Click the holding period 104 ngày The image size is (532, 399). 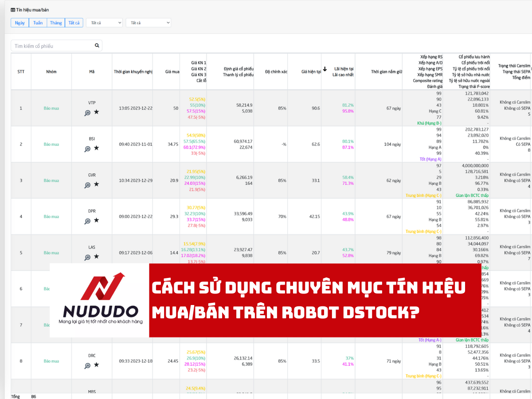point(392,144)
